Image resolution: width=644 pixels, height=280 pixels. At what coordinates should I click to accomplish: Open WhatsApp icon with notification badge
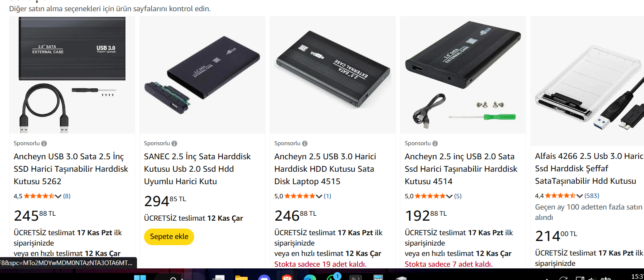[x=333, y=277]
